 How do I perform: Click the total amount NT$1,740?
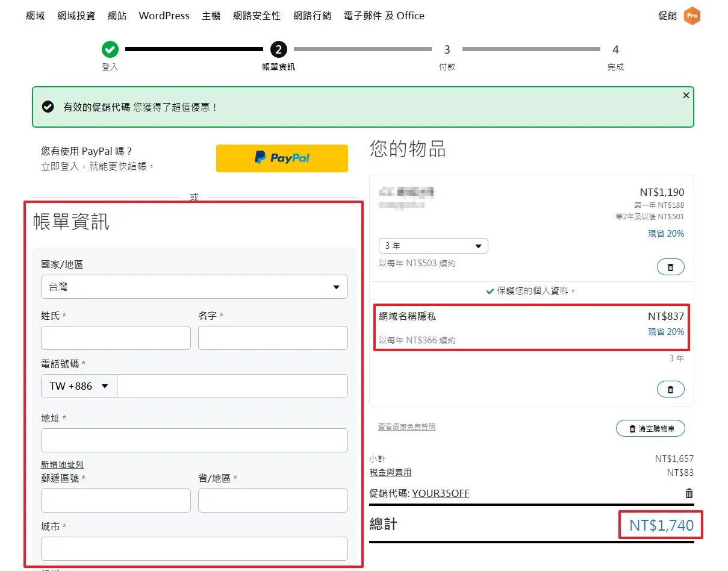[x=662, y=525]
